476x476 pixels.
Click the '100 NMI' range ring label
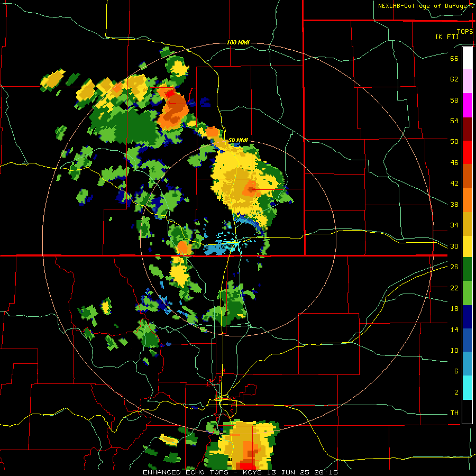tap(238, 42)
